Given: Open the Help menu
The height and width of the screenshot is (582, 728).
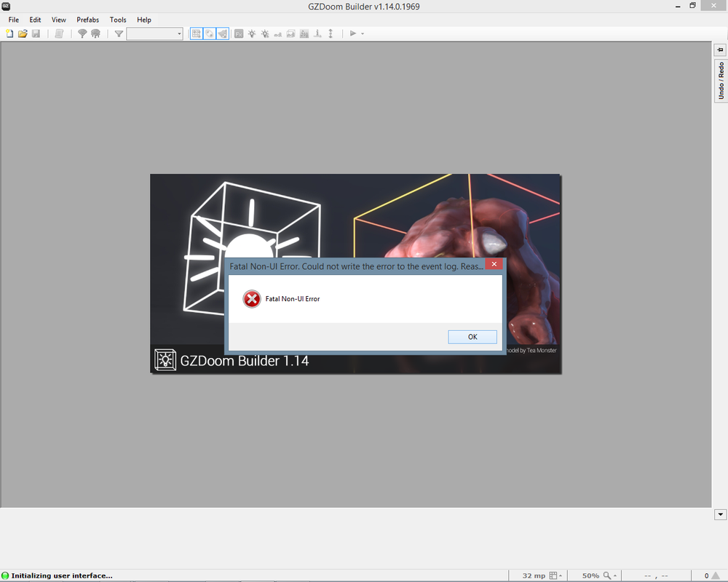Looking at the screenshot, I should click(x=144, y=20).
